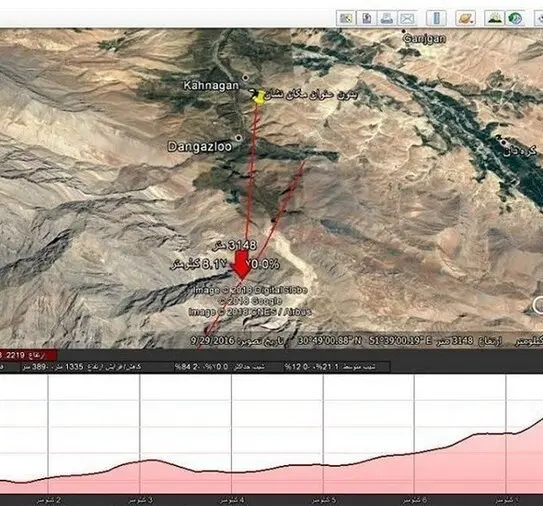Click the Ganjgan place label

pos(425,38)
